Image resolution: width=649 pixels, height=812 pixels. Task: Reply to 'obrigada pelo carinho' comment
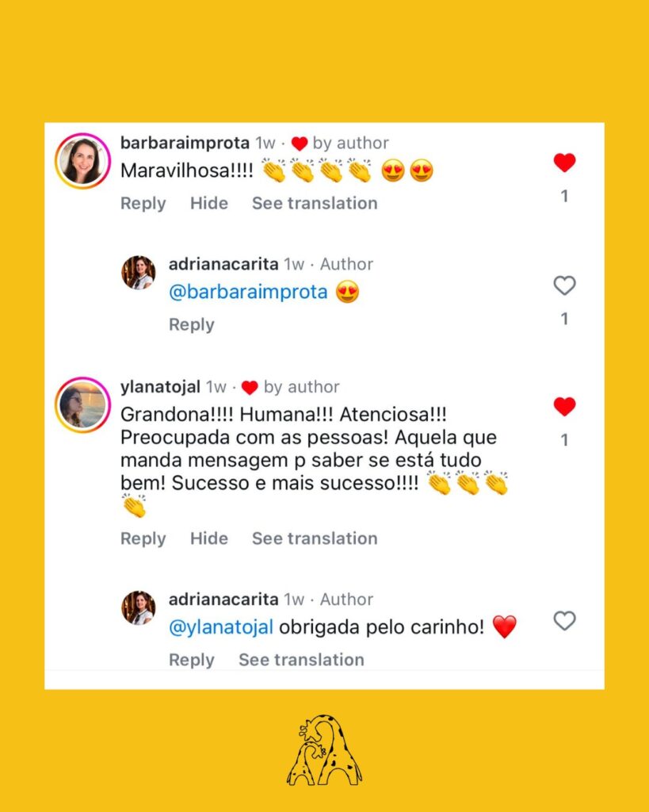click(192, 660)
